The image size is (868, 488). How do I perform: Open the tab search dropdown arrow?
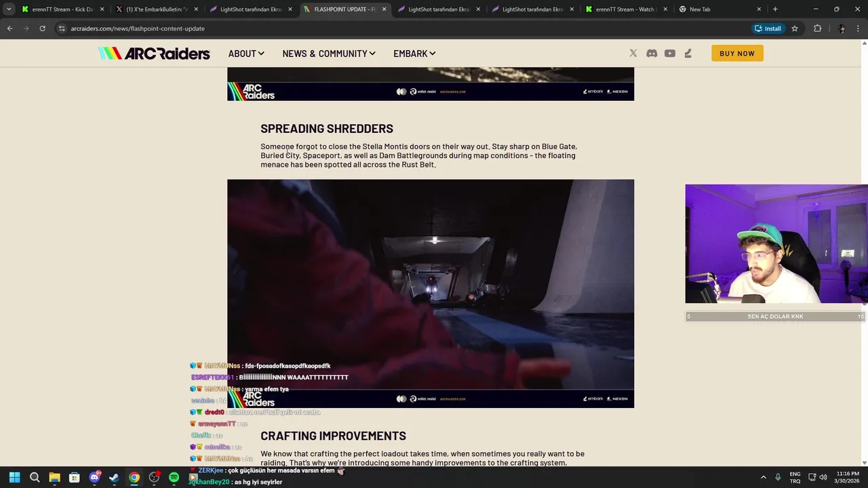9,9
